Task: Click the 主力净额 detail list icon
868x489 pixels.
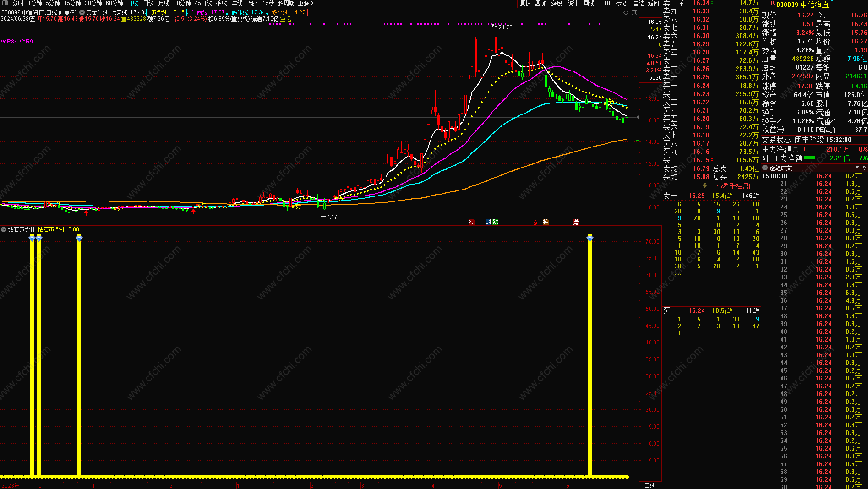Action: [x=796, y=149]
